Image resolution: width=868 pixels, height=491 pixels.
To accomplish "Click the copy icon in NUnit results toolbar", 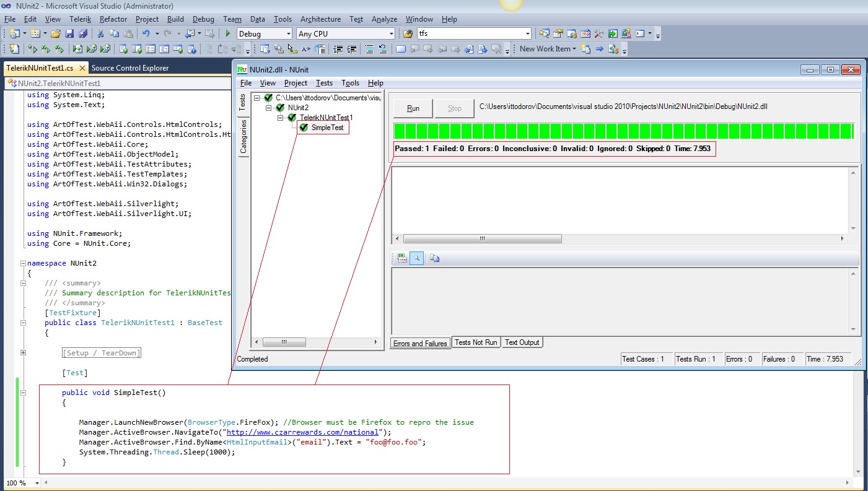I will tap(434, 258).
